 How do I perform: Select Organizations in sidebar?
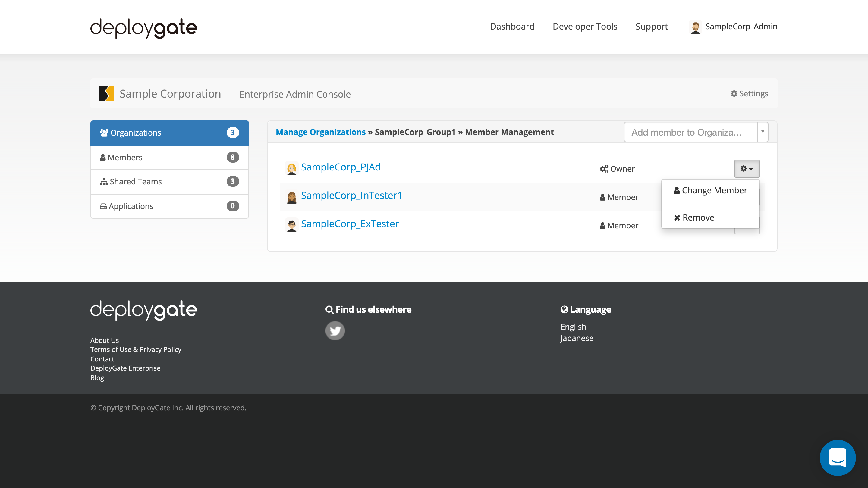[169, 133]
